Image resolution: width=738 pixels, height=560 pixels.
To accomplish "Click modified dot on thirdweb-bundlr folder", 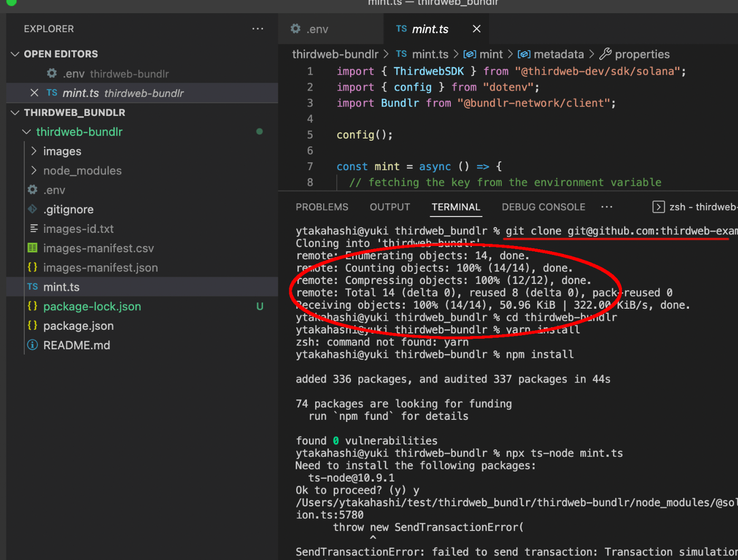I will (x=259, y=131).
